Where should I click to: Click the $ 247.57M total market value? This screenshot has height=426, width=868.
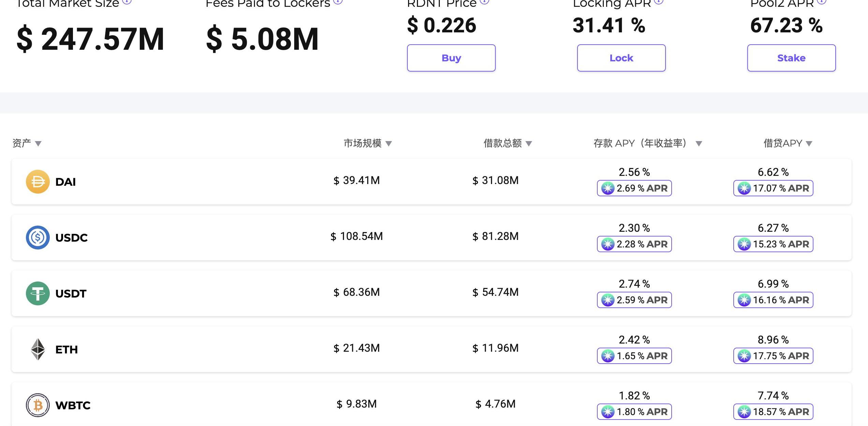pyautogui.click(x=90, y=39)
